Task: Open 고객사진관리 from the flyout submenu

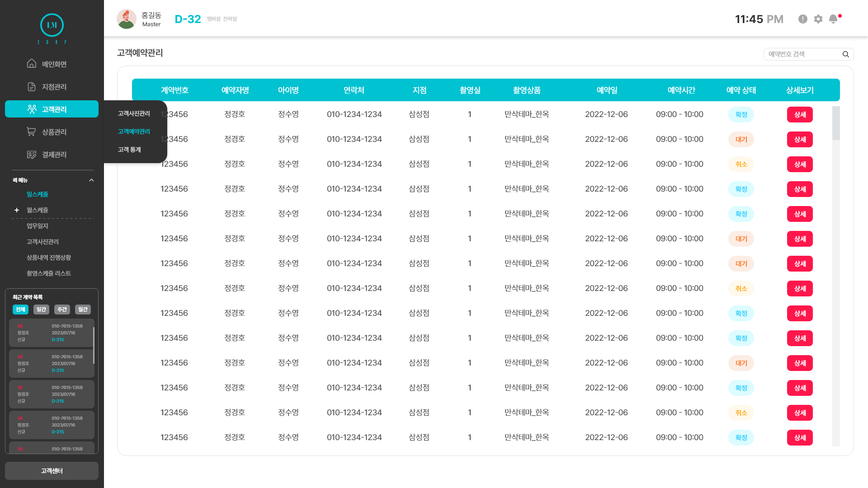Action: tap(134, 113)
